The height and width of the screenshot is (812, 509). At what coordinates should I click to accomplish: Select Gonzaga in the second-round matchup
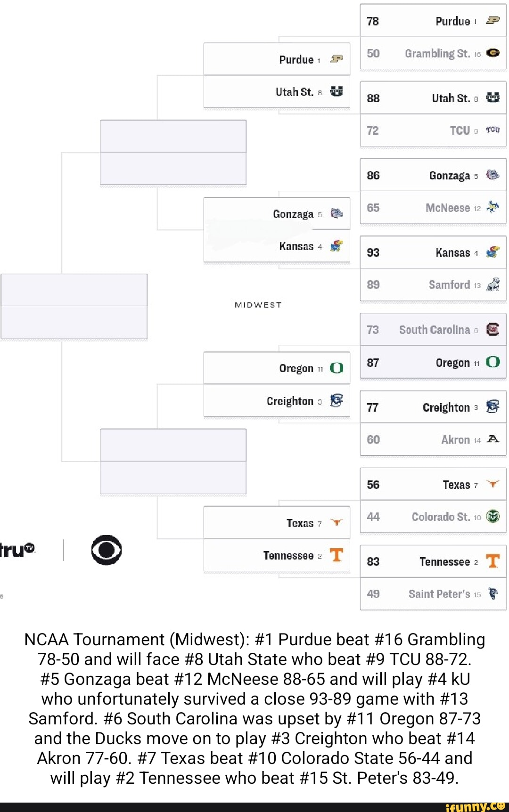(293, 214)
